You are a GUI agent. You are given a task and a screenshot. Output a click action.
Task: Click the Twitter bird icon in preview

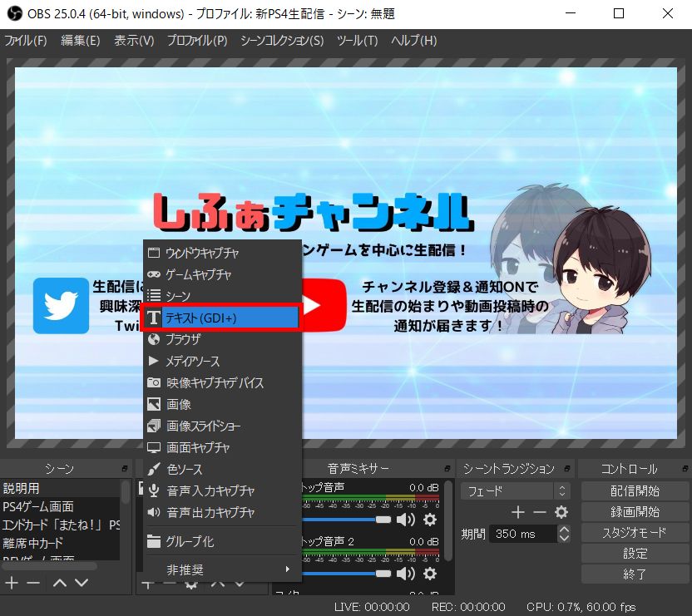click(x=61, y=306)
